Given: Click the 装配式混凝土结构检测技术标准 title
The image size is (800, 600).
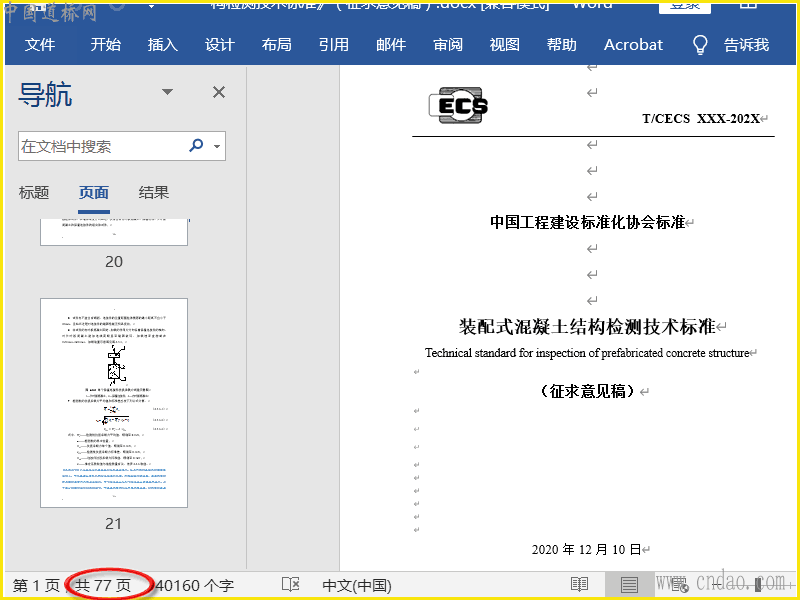Looking at the screenshot, I should coord(587,327).
